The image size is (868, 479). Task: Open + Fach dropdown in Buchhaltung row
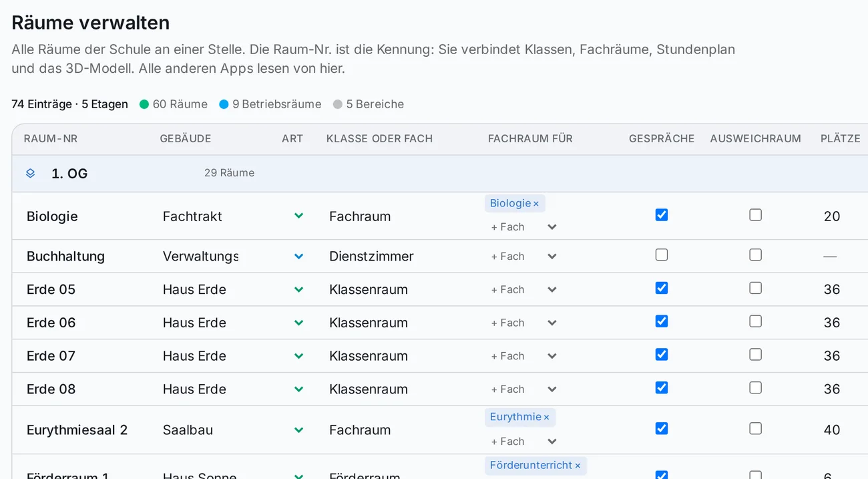523,257
